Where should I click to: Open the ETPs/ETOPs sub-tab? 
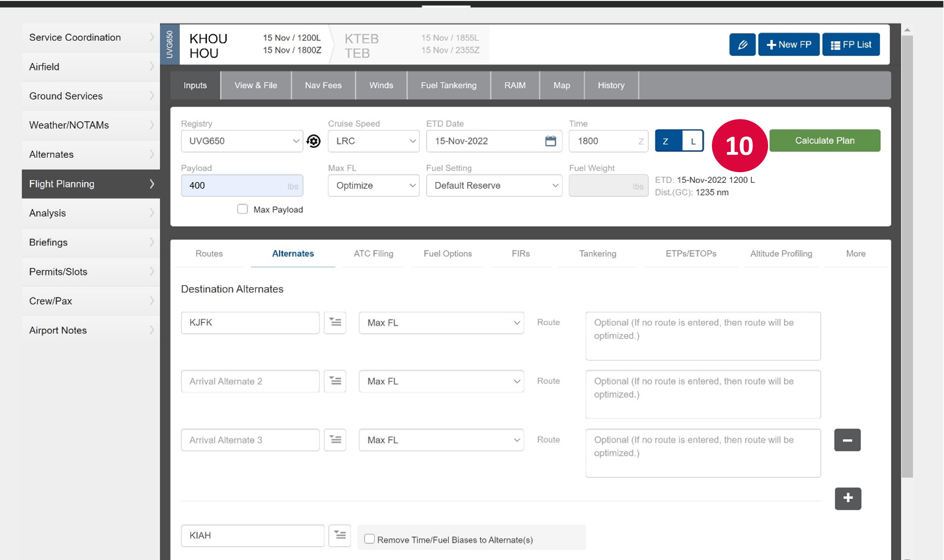point(691,254)
